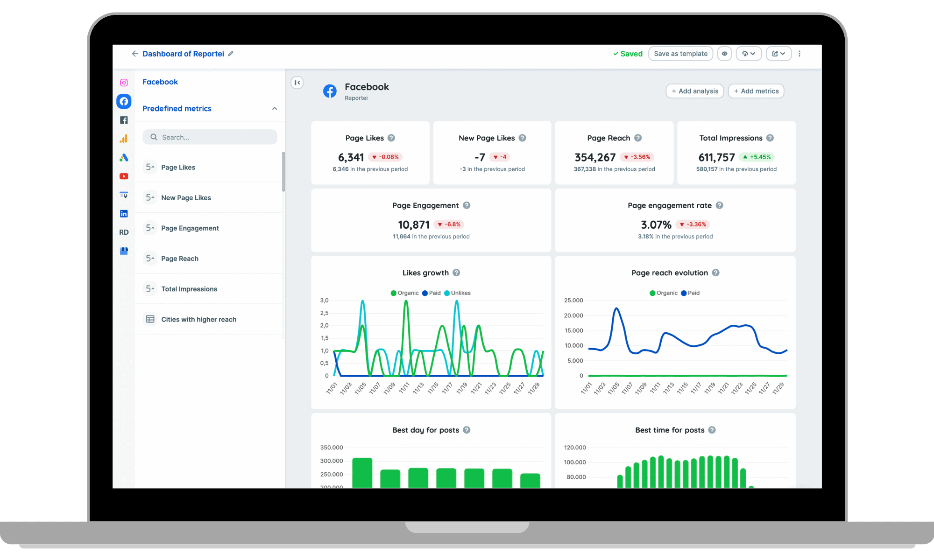Click the Add analysis button
Viewport: 934px width, 560px height.
[694, 91]
